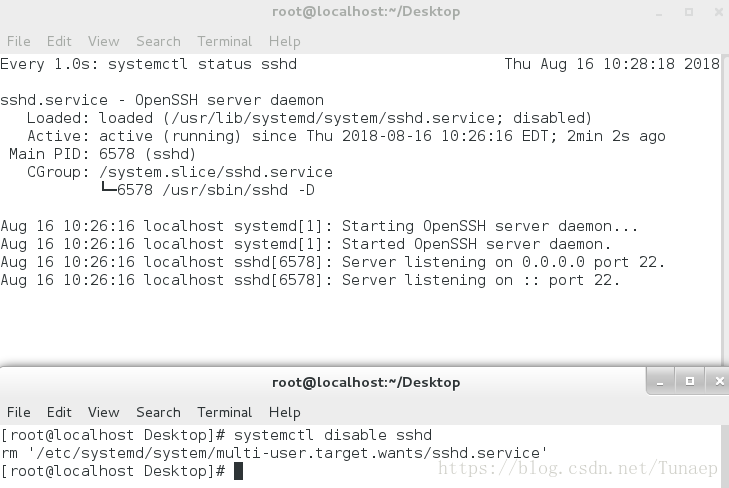Minimize the front terminal window

click(660, 382)
